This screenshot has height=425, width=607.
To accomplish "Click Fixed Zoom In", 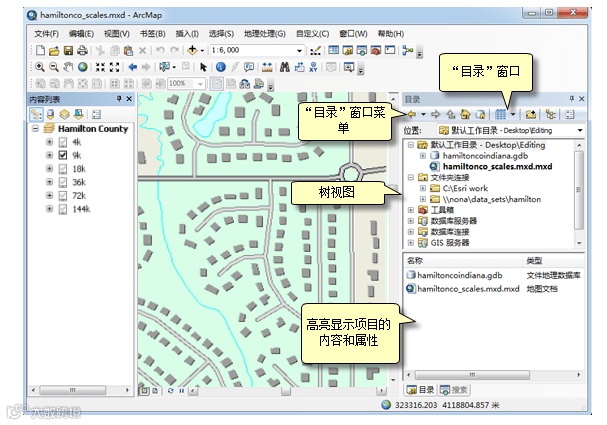I will 100,67.
